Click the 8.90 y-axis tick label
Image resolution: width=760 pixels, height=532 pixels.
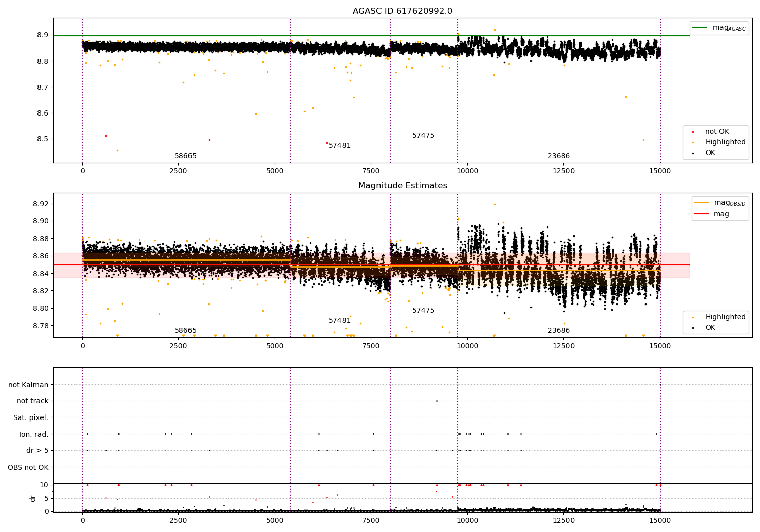(40, 221)
